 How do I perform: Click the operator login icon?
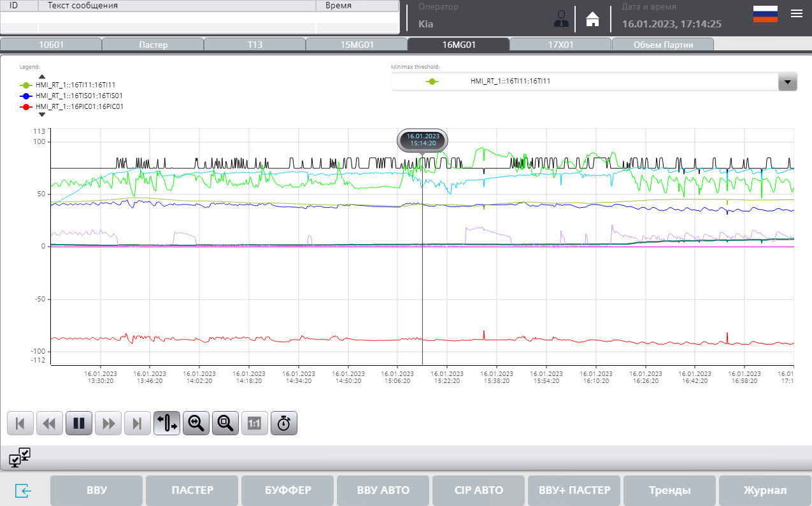560,18
